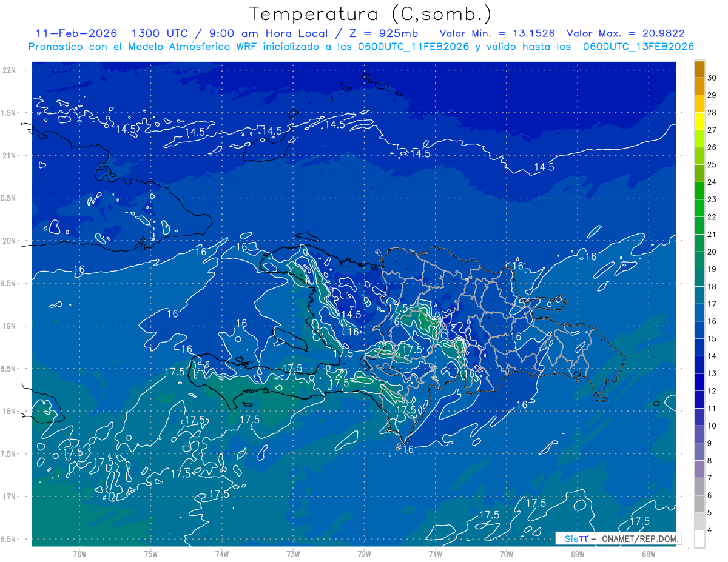Click the colorbar label "20"
Screen dimensions: 728x562
click(x=712, y=252)
